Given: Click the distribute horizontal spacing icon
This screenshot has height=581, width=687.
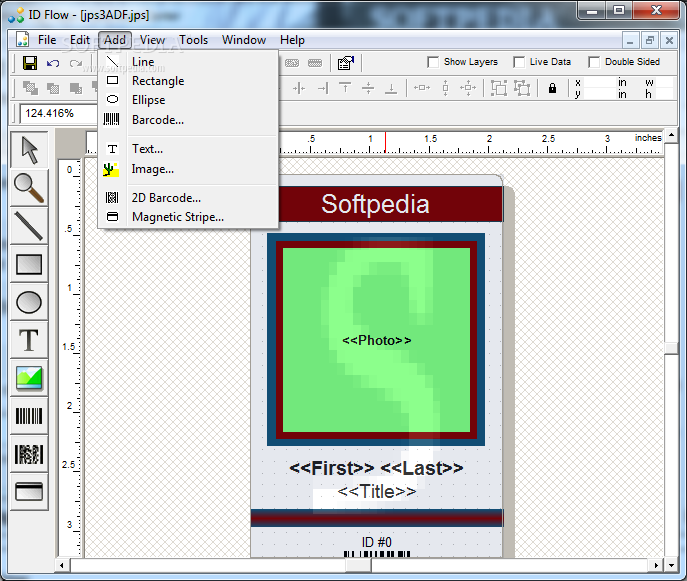Looking at the screenshot, I should [x=422, y=88].
